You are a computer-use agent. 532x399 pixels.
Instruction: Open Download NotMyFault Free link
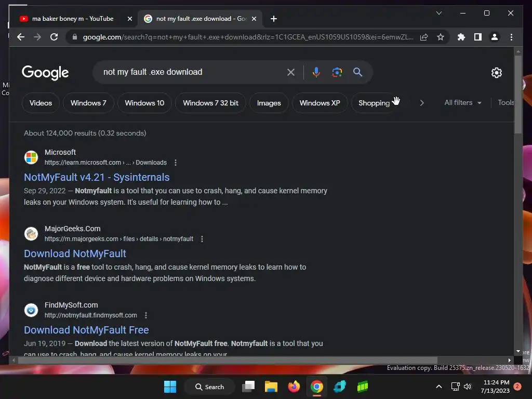[x=86, y=330]
